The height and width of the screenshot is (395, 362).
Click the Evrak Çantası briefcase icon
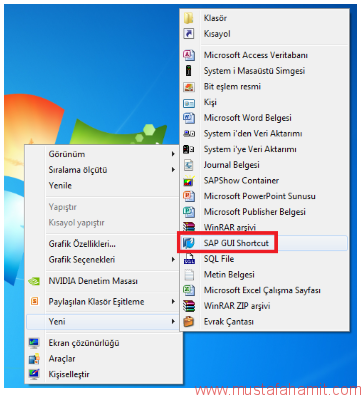[x=189, y=321]
